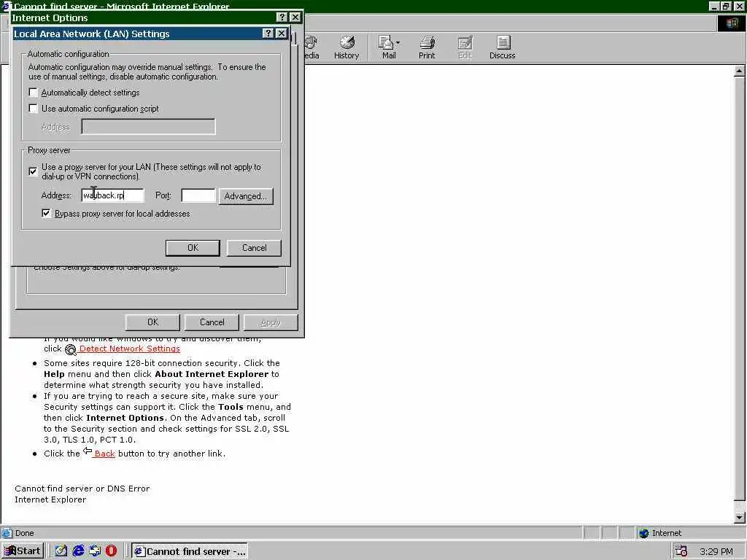Click the Done status bar page icon
The width and height of the screenshot is (747, 560).
point(7,533)
